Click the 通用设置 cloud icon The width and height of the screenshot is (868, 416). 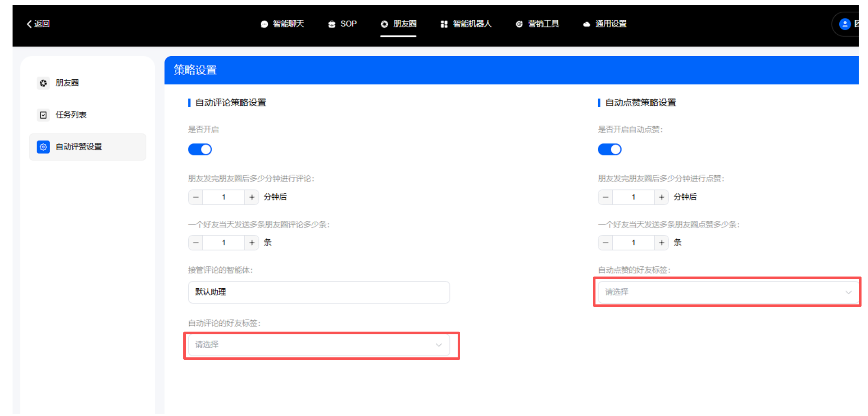tap(586, 24)
